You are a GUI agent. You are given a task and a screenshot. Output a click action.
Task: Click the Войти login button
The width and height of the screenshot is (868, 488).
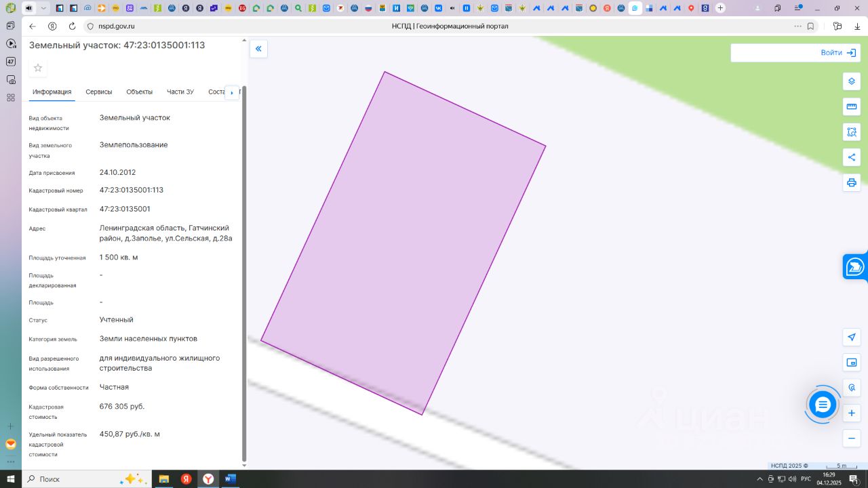[838, 53]
